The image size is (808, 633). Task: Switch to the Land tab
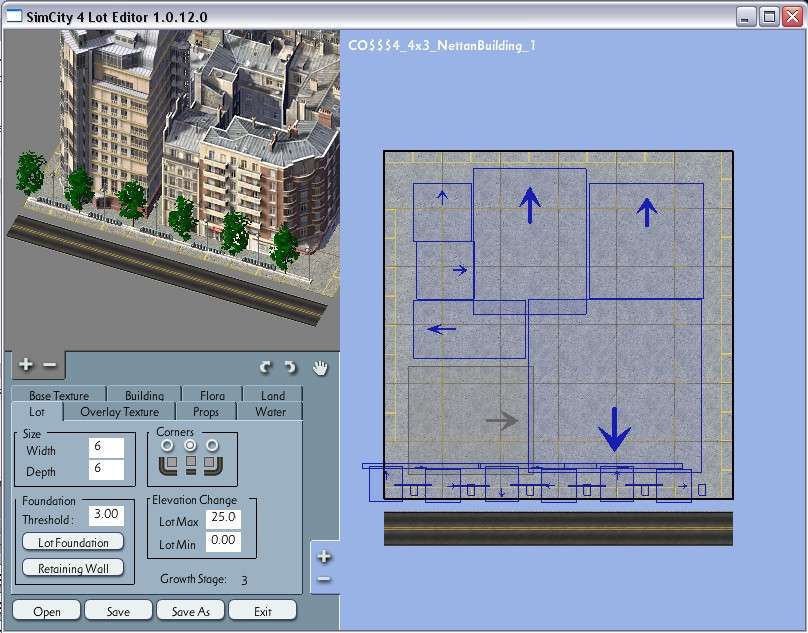tap(273, 395)
